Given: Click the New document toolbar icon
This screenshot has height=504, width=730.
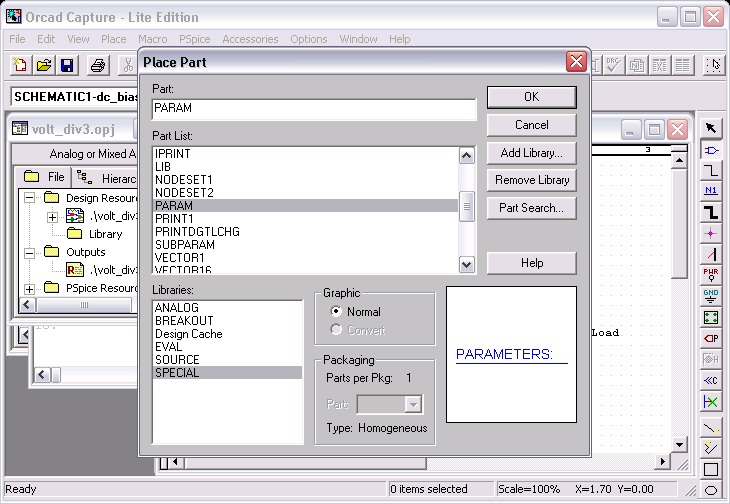Looking at the screenshot, I should point(20,65).
